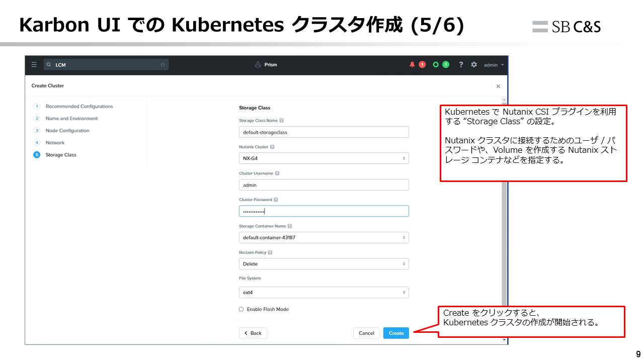Open the Storage Container Name dropdown
The height and width of the screenshot is (362, 644).
[x=324, y=237]
